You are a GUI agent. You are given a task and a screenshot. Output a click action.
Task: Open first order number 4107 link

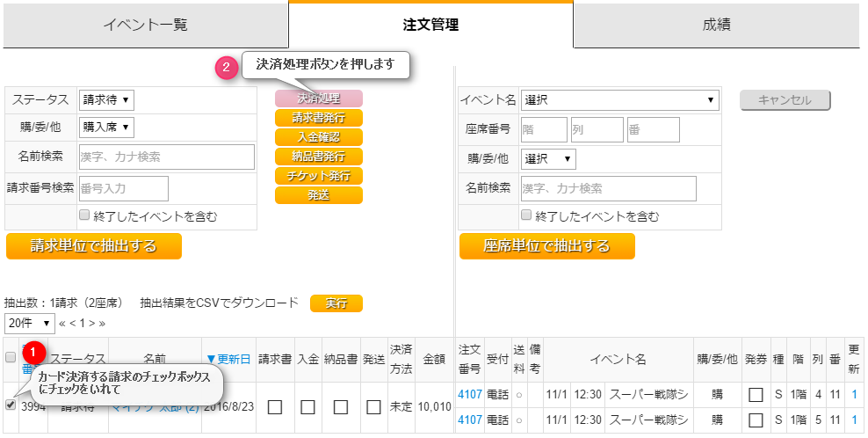tap(470, 395)
